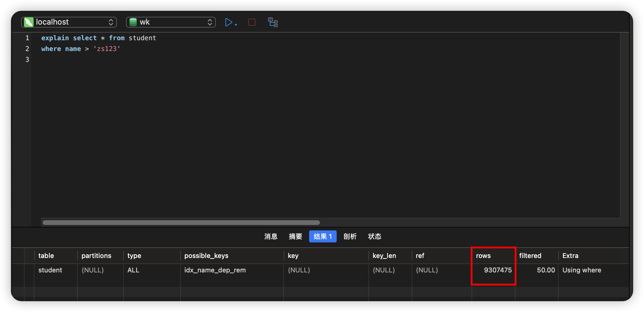Click the rows column header
This screenshot has width=644, height=312.
click(493, 256)
